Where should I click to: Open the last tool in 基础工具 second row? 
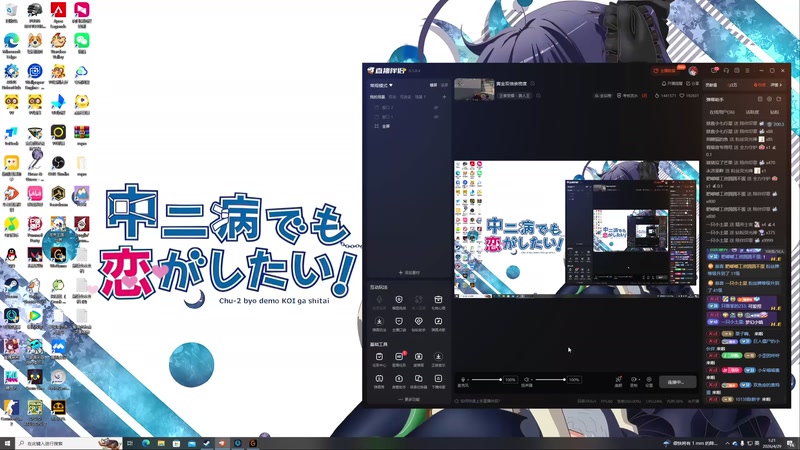(x=438, y=380)
